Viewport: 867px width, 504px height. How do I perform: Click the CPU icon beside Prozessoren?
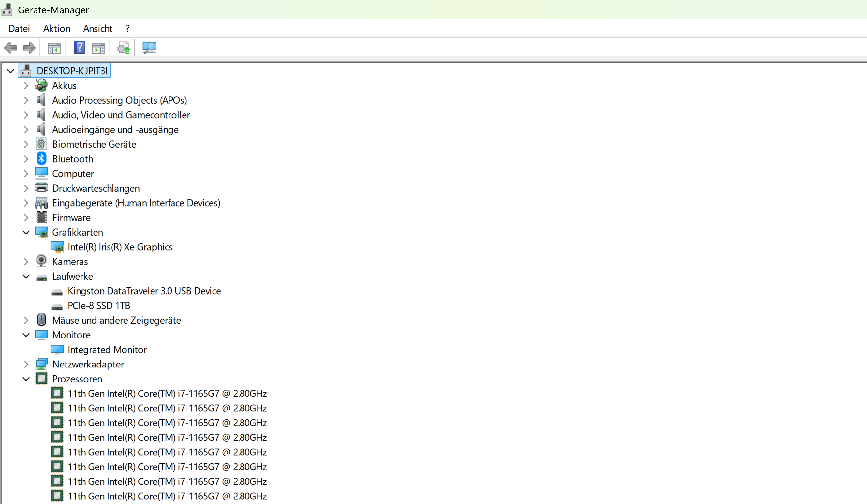[41, 379]
